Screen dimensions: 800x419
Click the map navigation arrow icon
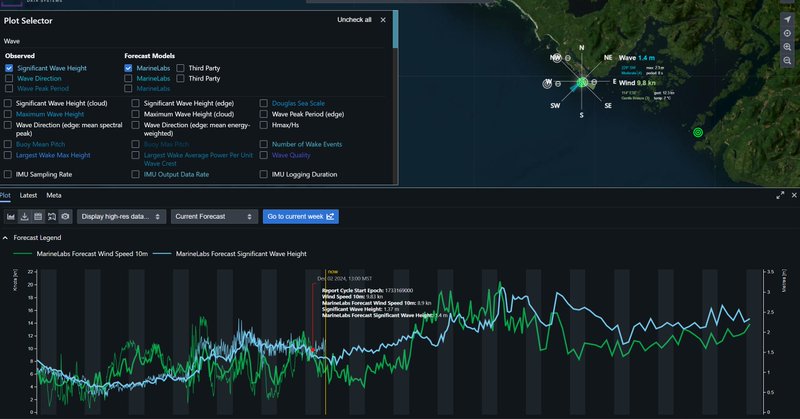click(787, 19)
